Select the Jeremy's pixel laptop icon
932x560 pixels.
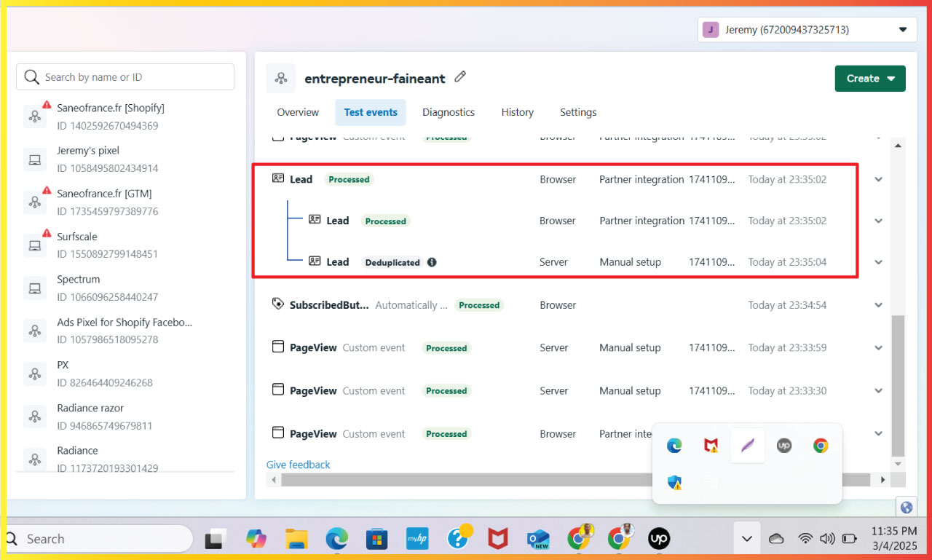pyautogui.click(x=35, y=159)
